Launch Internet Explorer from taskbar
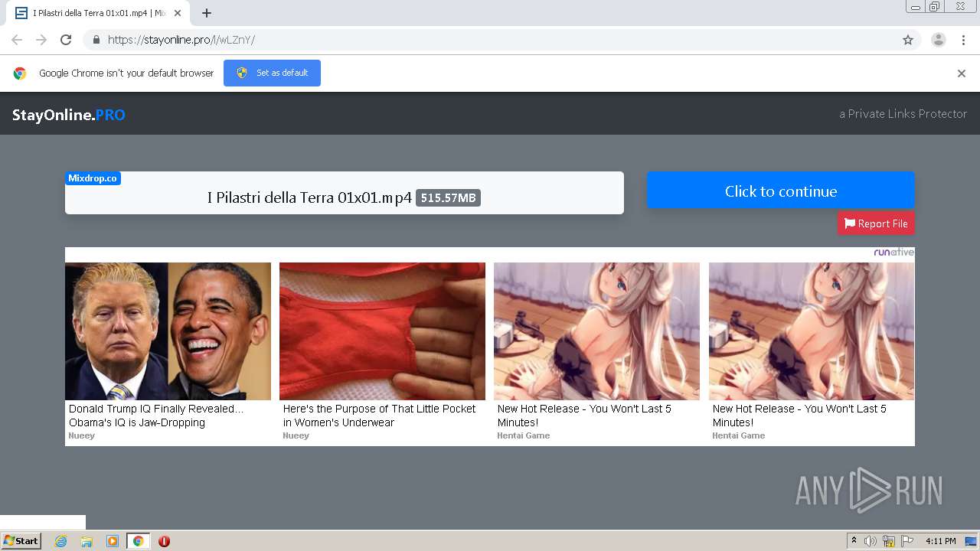This screenshot has width=980, height=551. pyautogui.click(x=60, y=541)
